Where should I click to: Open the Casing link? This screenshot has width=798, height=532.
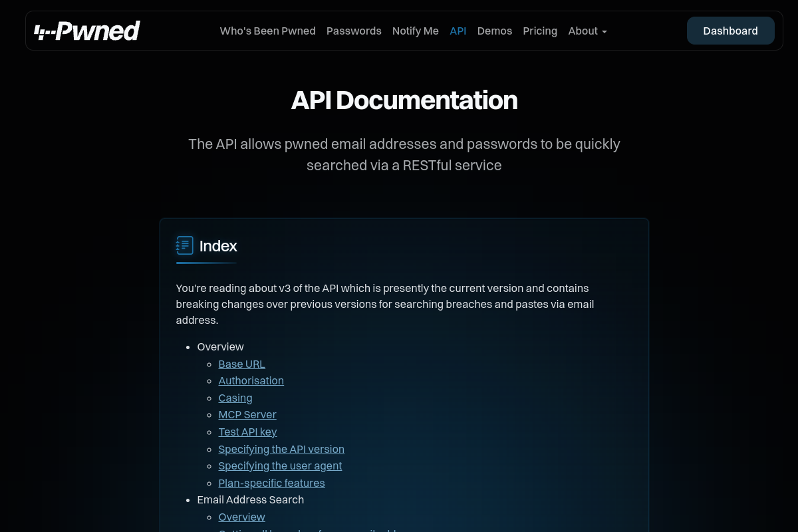235,398
